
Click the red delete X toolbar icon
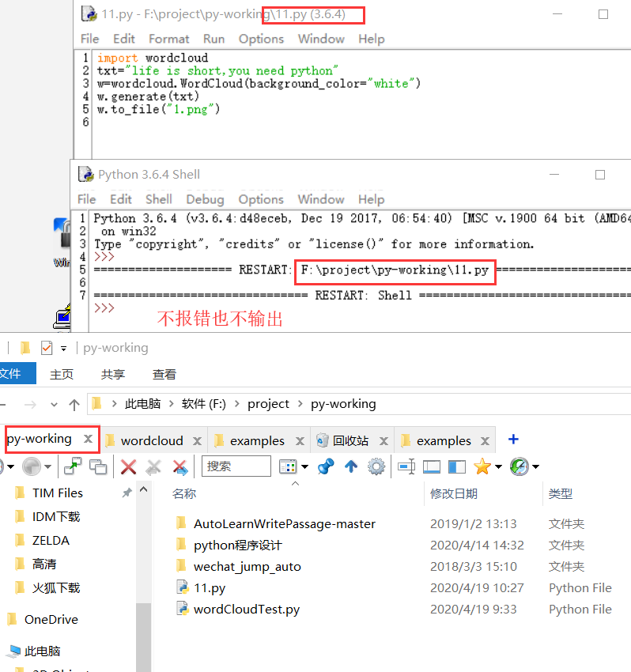click(128, 466)
